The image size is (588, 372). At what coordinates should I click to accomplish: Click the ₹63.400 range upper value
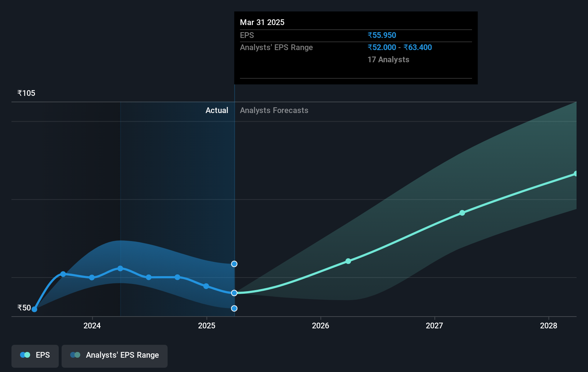(x=418, y=48)
